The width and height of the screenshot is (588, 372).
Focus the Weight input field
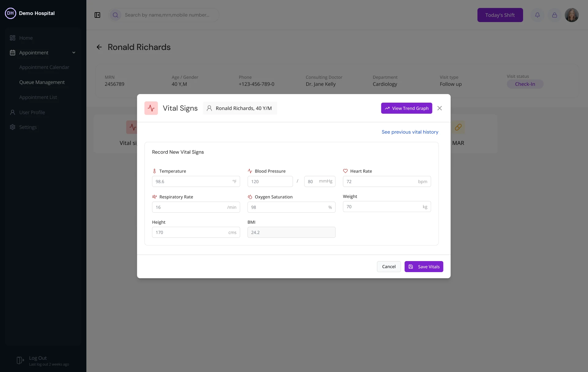tap(386, 207)
